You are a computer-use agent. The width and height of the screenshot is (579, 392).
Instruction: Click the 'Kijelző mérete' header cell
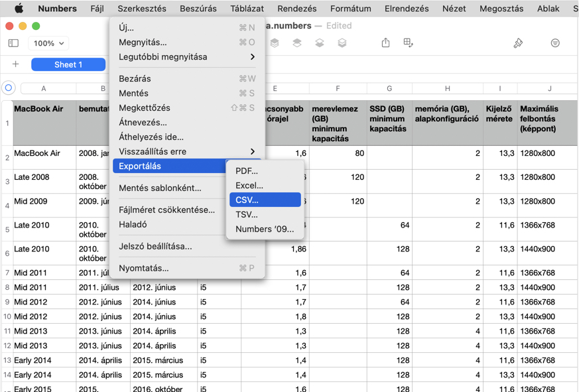tap(500, 123)
